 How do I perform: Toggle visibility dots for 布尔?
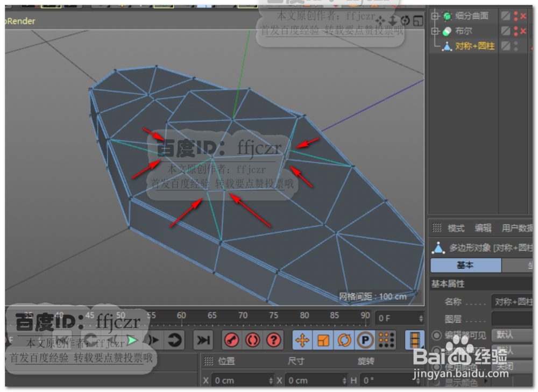tap(516, 31)
